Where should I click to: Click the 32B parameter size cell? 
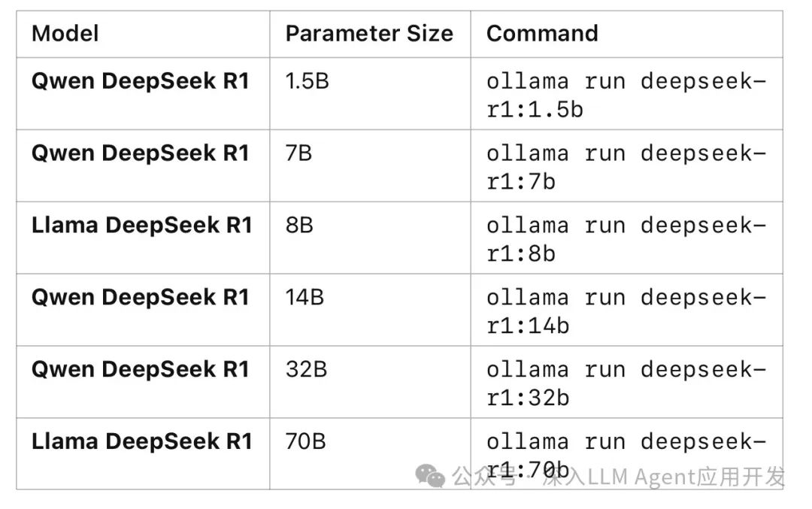pyautogui.click(x=306, y=370)
